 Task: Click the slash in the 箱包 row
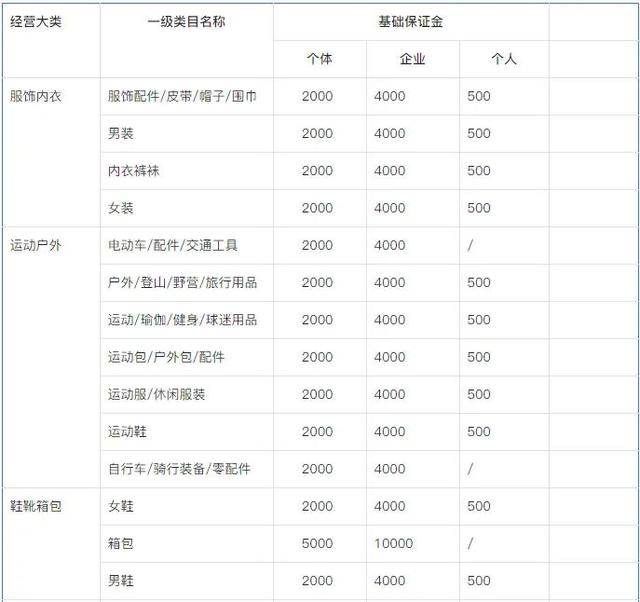(470, 544)
